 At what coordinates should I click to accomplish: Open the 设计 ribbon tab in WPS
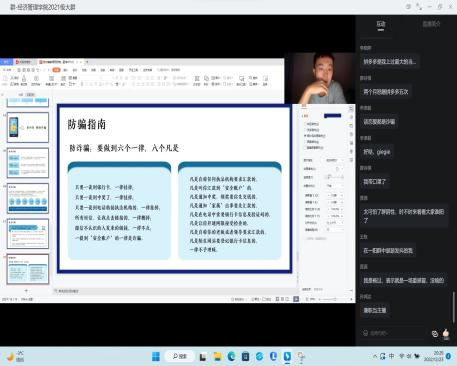75,70
